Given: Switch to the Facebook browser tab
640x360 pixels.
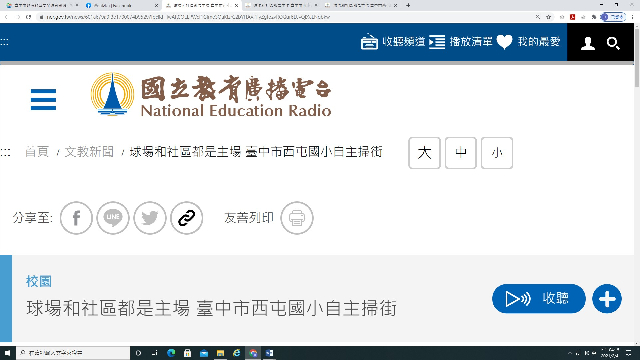Looking at the screenshot, I should coord(122,5).
